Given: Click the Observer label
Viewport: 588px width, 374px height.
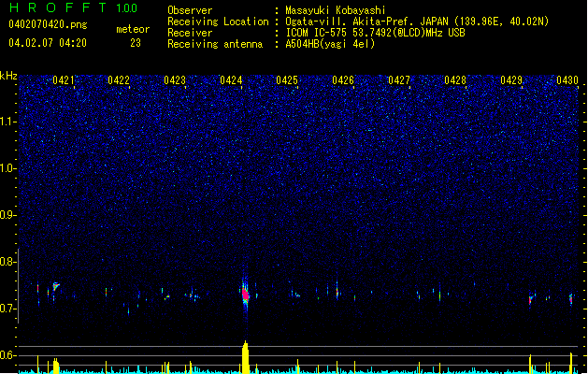Looking at the screenshot, I should tap(190, 10).
